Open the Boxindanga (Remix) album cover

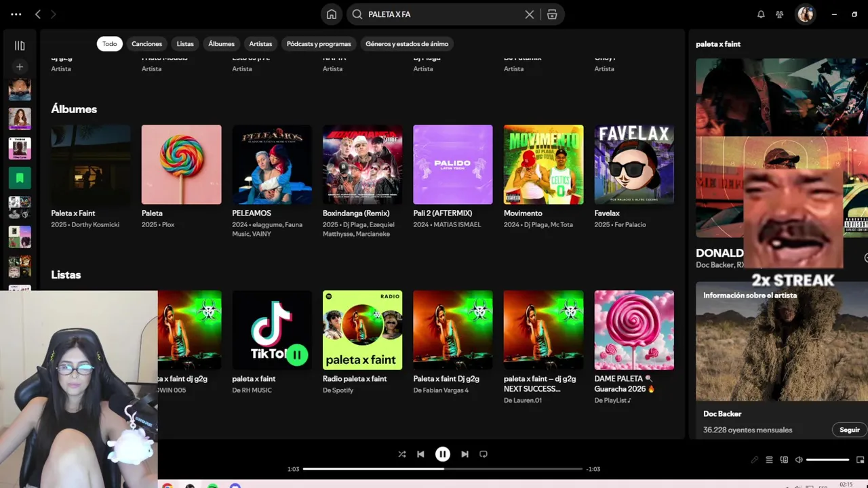pyautogui.click(x=362, y=165)
